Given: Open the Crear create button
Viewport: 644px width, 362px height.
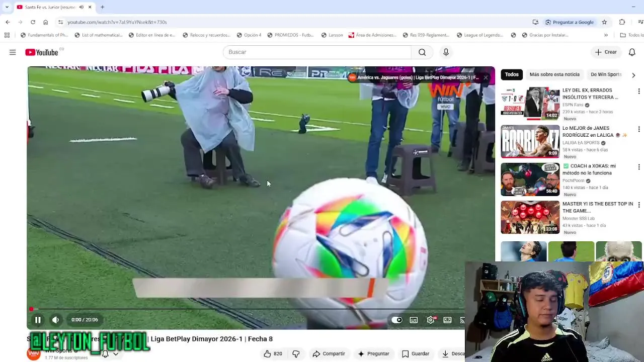Looking at the screenshot, I should [x=606, y=52].
